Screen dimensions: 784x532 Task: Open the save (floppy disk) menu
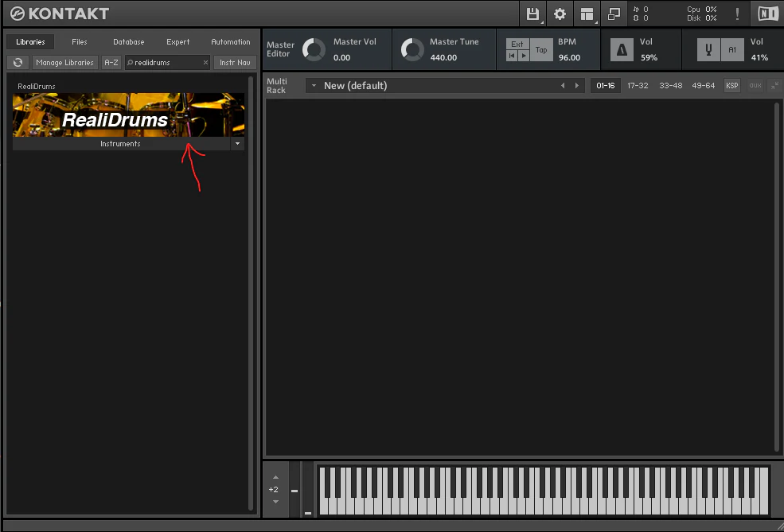click(x=533, y=14)
